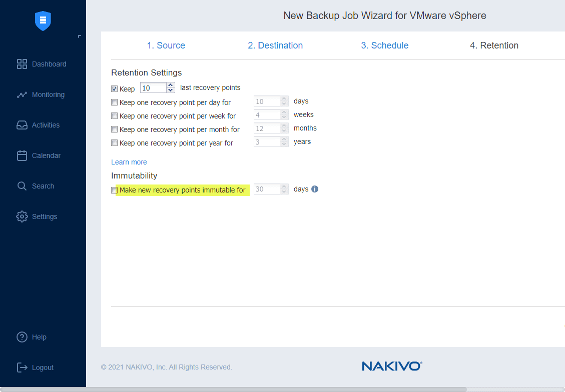Click the immutability info icon

click(315, 189)
